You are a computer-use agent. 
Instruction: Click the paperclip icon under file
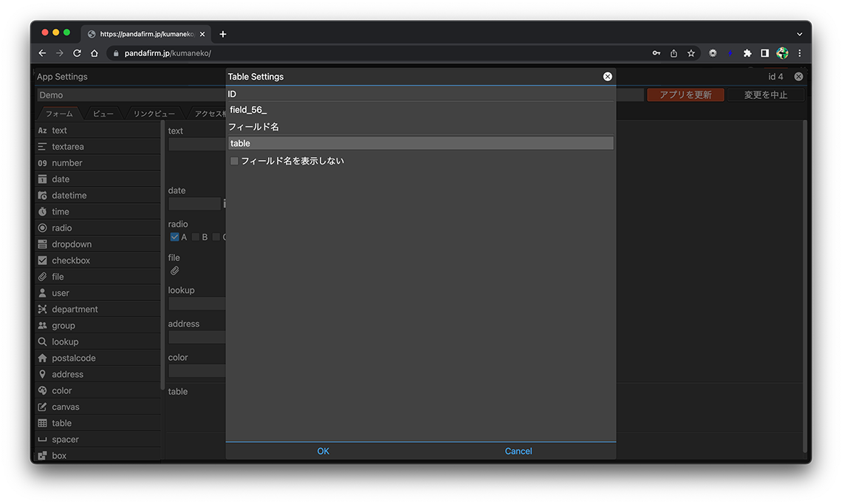coord(174,271)
